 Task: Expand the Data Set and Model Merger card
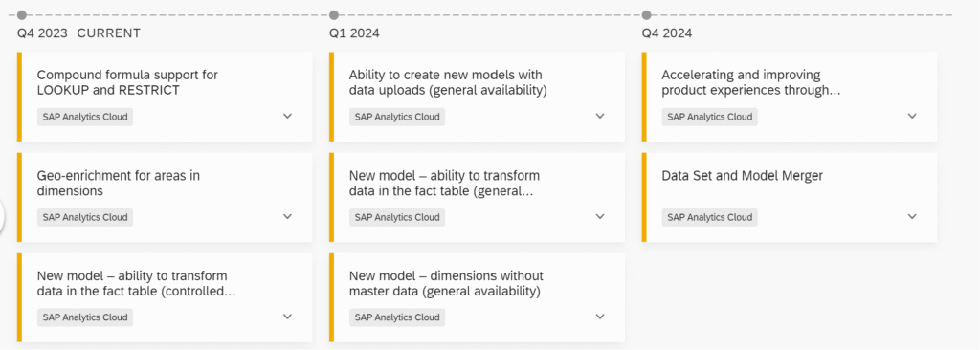tap(912, 217)
